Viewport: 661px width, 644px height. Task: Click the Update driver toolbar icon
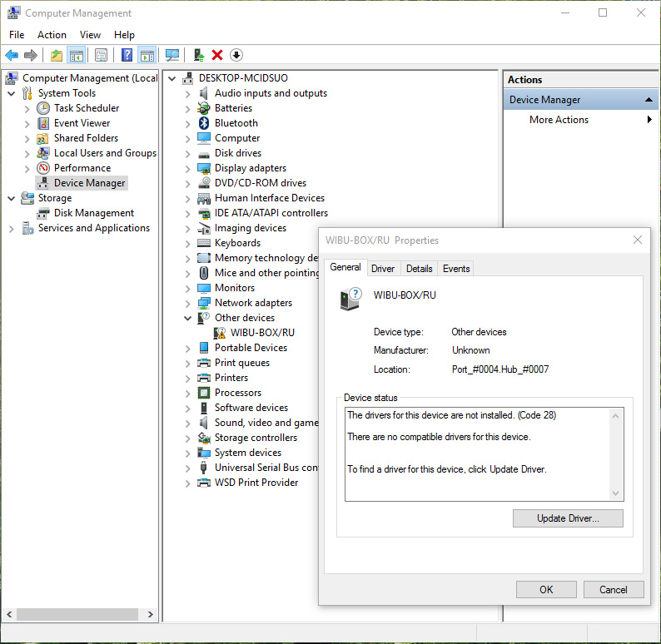tap(199, 55)
